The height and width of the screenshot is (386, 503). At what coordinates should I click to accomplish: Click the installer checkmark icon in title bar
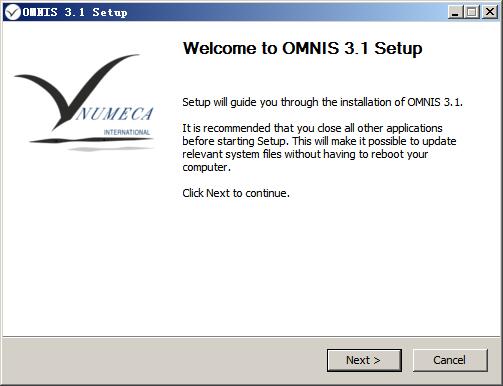point(13,12)
